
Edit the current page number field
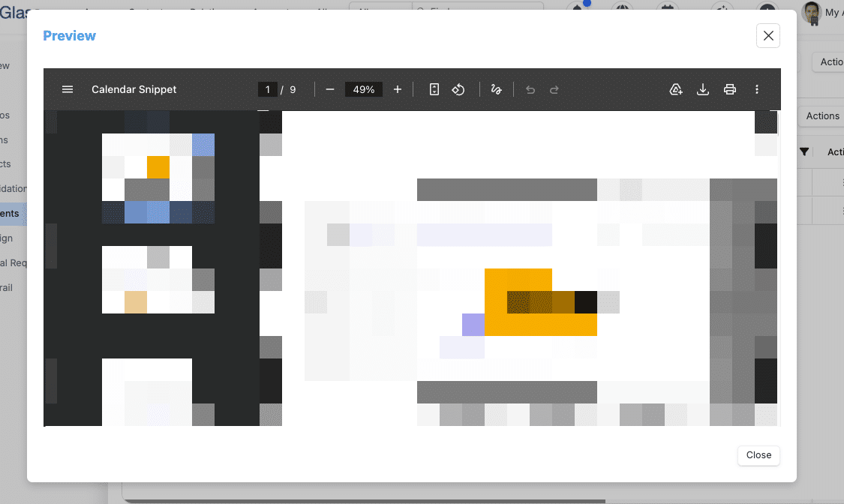pyautogui.click(x=268, y=89)
